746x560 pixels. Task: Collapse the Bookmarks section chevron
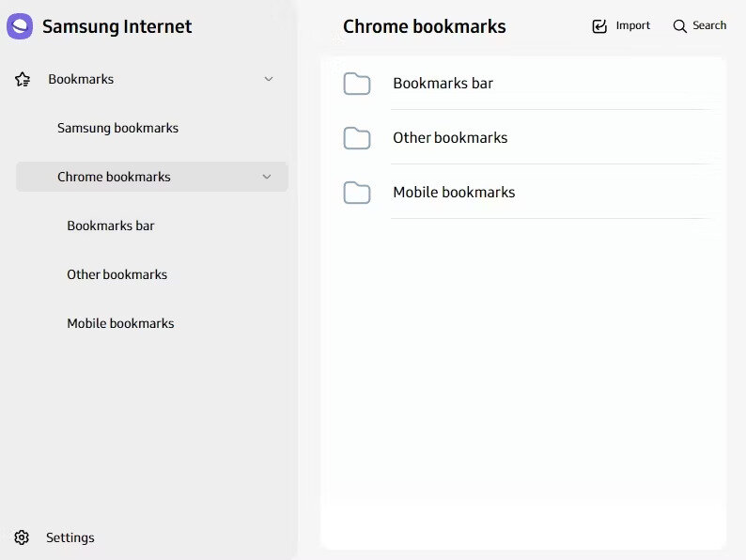pyautogui.click(x=269, y=79)
